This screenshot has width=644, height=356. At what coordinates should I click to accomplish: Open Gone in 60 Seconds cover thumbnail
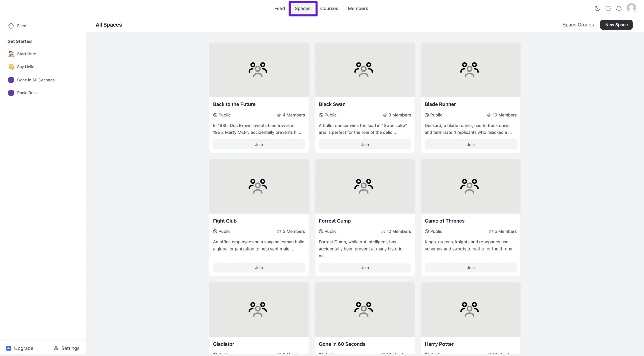[365, 309]
